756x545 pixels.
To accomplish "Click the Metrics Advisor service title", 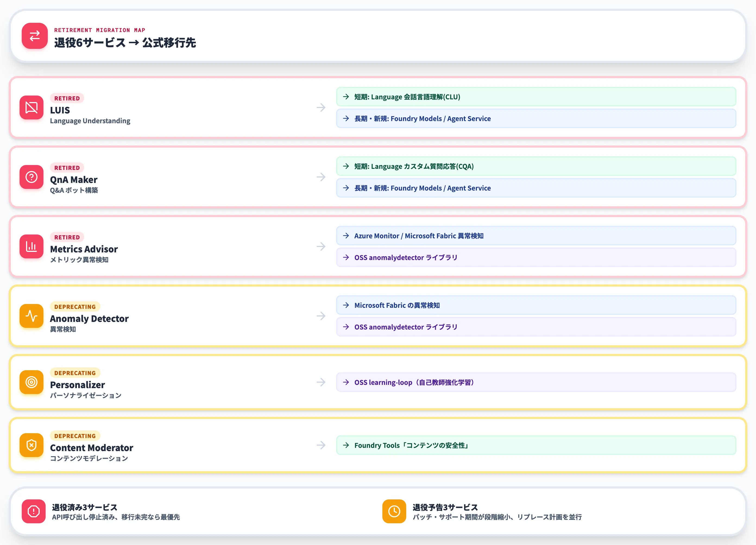I will pyautogui.click(x=84, y=249).
